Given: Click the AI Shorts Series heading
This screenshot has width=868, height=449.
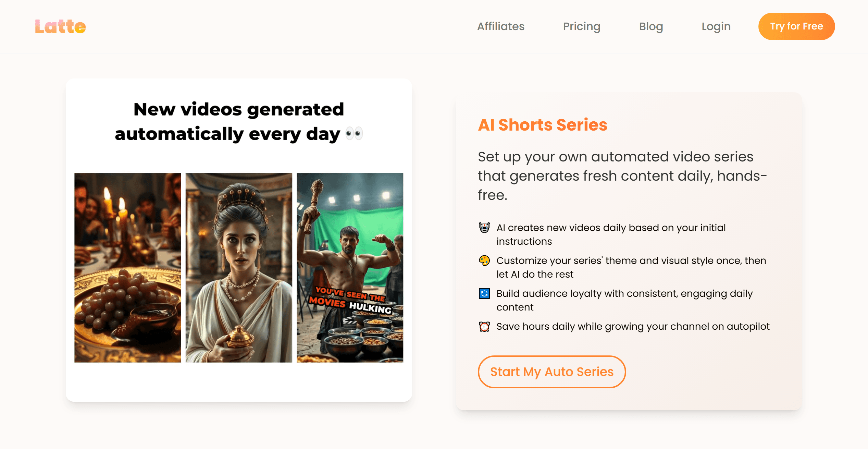Looking at the screenshot, I should pos(543,125).
